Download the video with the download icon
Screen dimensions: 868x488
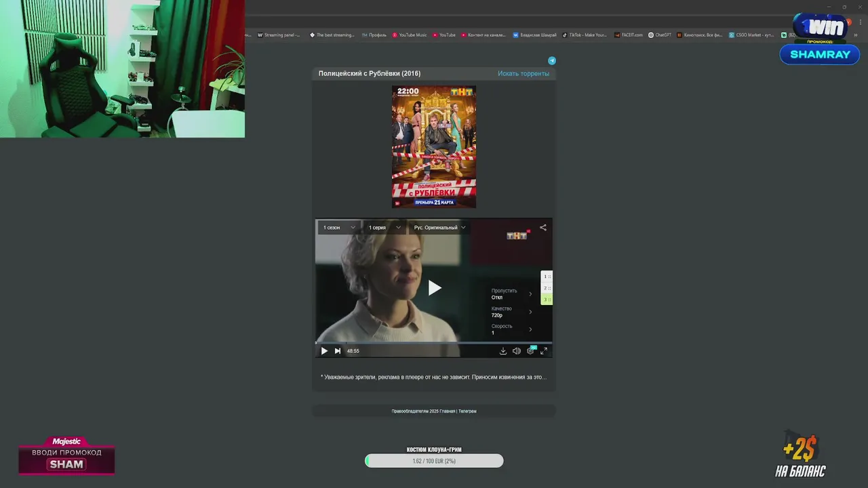(503, 351)
